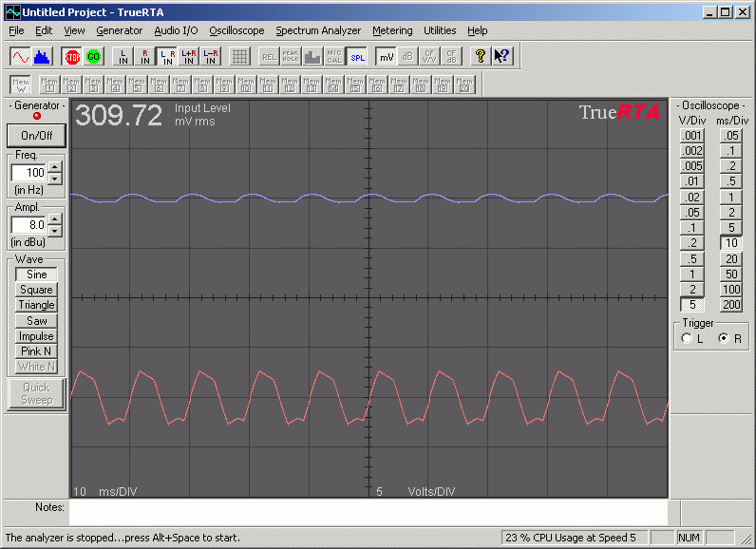
Task: Select the L-R IN difference input icon
Action: click(211, 57)
